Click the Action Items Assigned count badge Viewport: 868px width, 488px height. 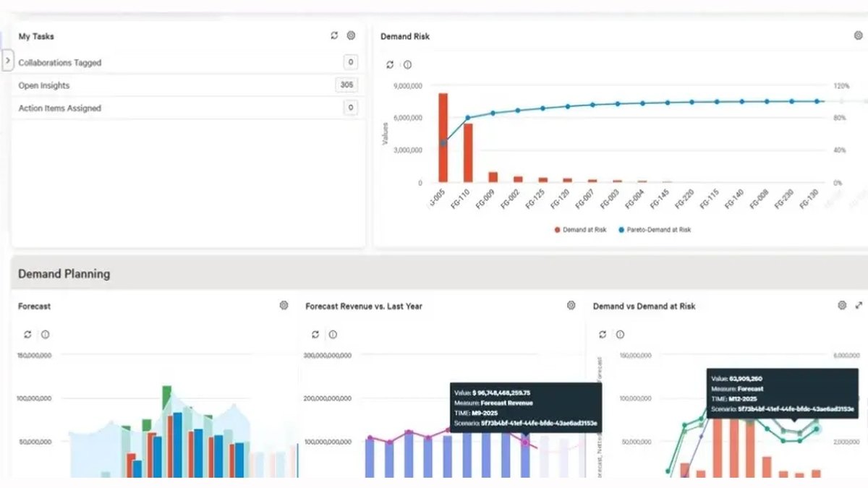coord(350,108)
